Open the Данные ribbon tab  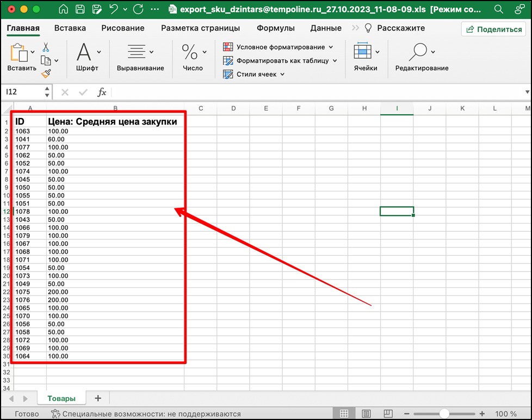click(x=325, y=28)
